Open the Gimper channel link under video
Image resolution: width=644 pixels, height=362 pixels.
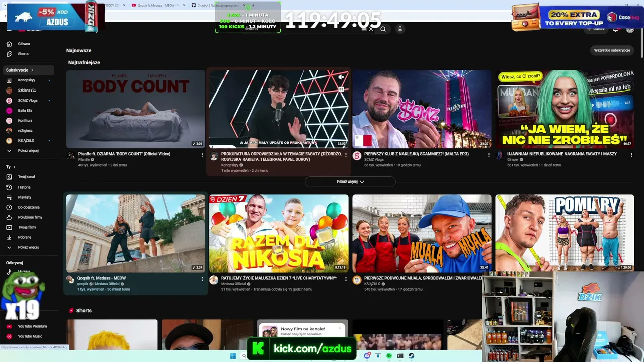point(513,159)
